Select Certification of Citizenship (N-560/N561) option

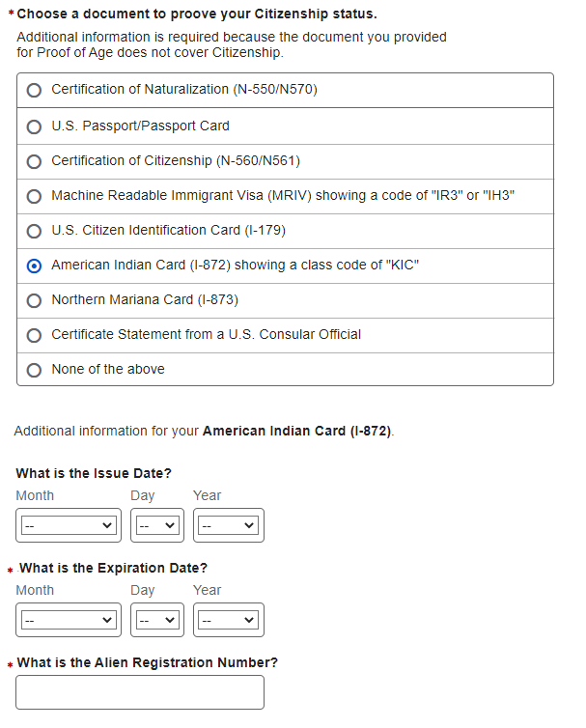34,161
